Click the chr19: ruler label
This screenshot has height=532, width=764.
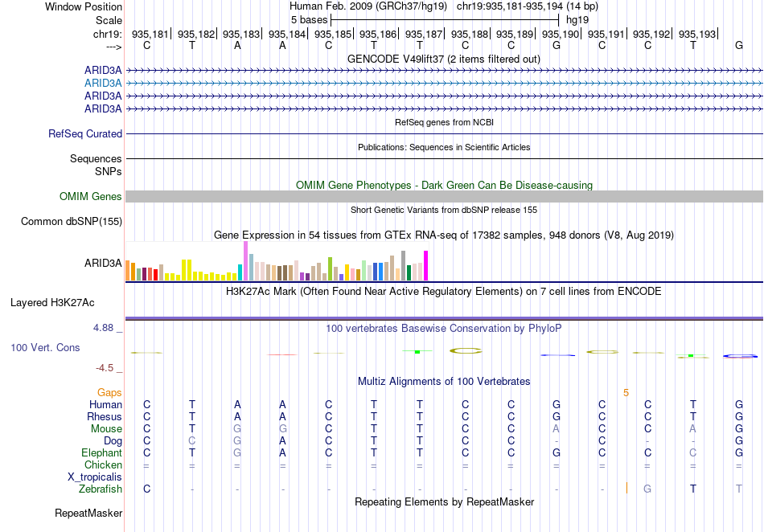pyautogui.click(x=108, y=34)
